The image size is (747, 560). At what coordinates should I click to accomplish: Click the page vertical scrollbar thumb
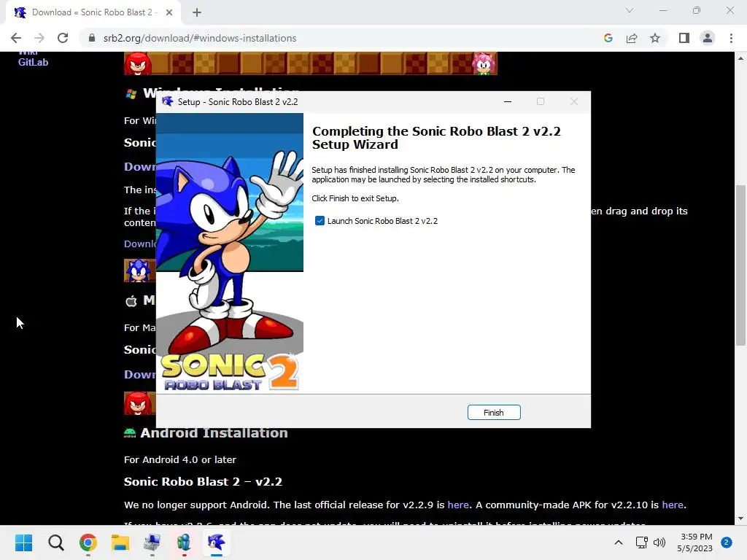point(741,265)
